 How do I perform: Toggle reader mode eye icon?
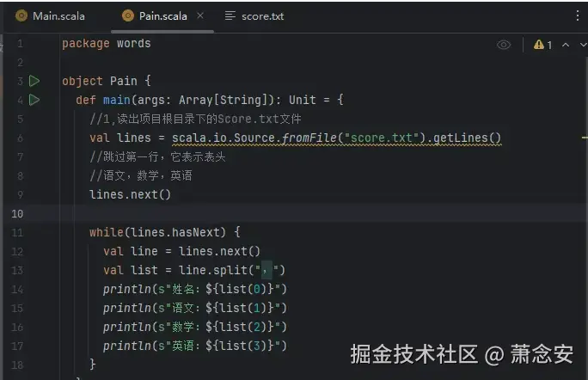pyautogui.click(x=504, y=45)
